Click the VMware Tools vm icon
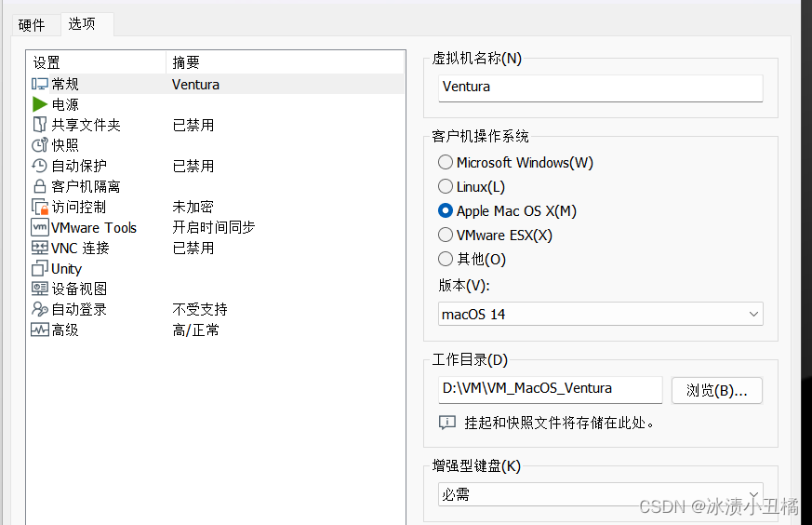The height and width of the screenshot is (525, 812). (40, 227)
